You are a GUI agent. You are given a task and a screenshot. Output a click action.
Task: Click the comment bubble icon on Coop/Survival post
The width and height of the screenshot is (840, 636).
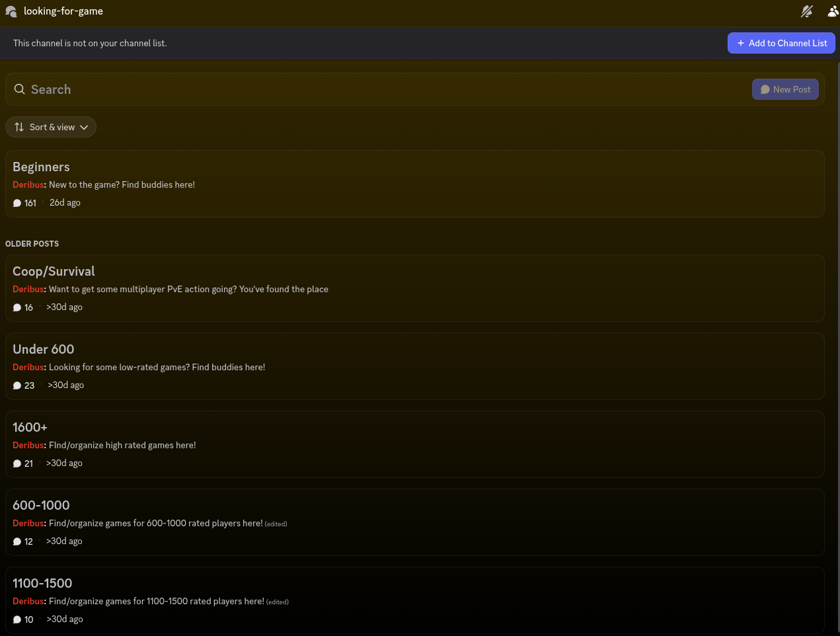pyautogui.click(x=17, y=307)
